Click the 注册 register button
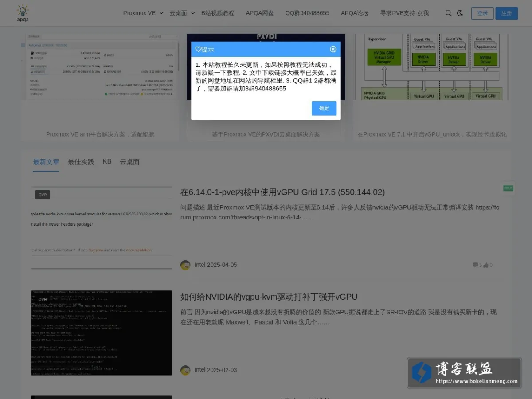 tap(507, 13)
